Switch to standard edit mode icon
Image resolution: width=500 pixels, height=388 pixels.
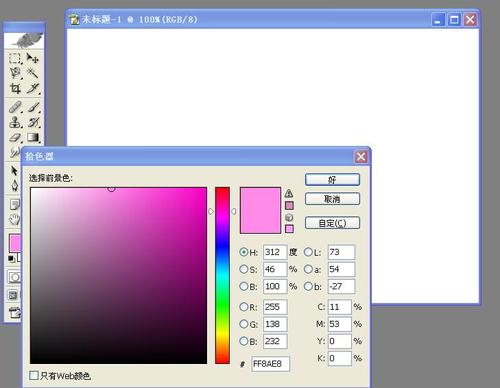[14, 277]
